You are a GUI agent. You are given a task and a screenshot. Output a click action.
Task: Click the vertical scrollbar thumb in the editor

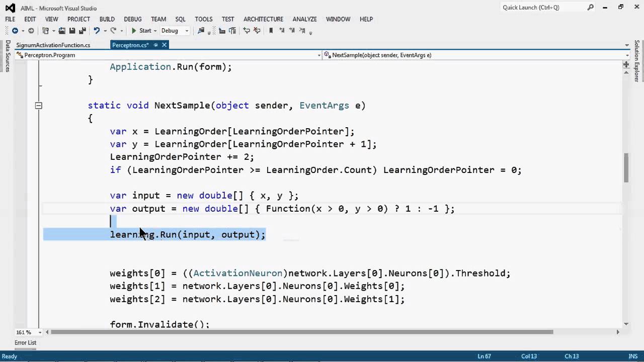click(626, 168)
